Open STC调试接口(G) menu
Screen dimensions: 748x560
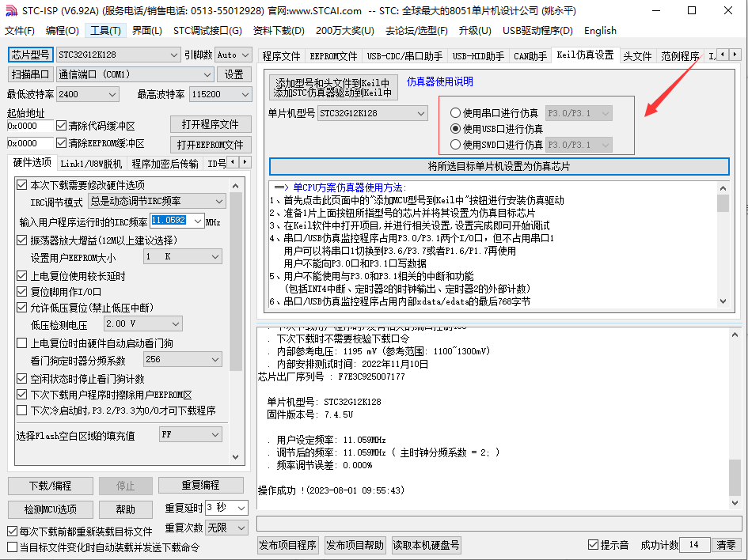click(207, 31)
